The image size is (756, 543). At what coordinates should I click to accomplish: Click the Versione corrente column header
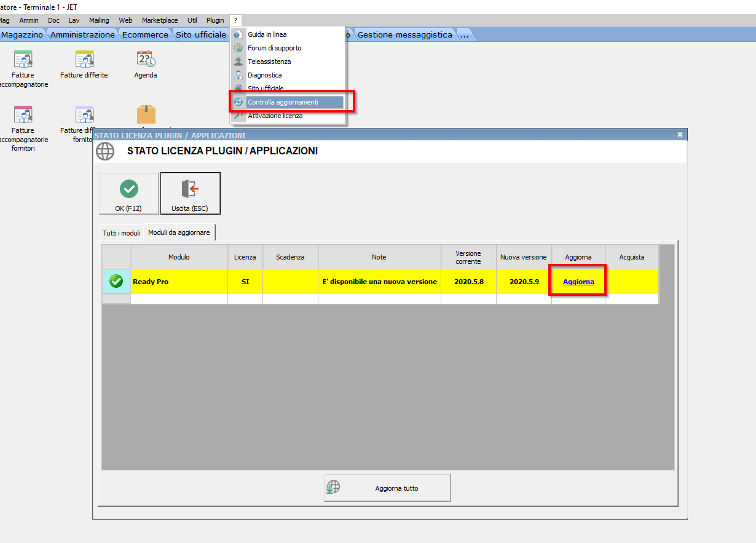tap(468, 257)
